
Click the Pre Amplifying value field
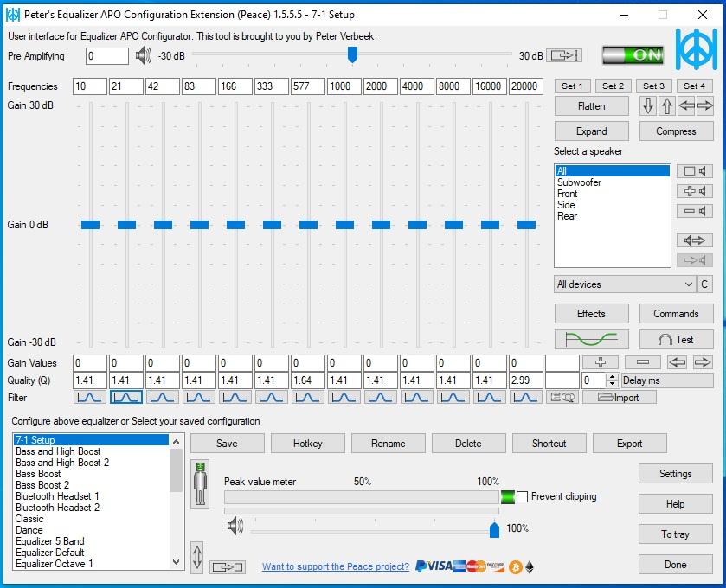[x=107, y=56]
